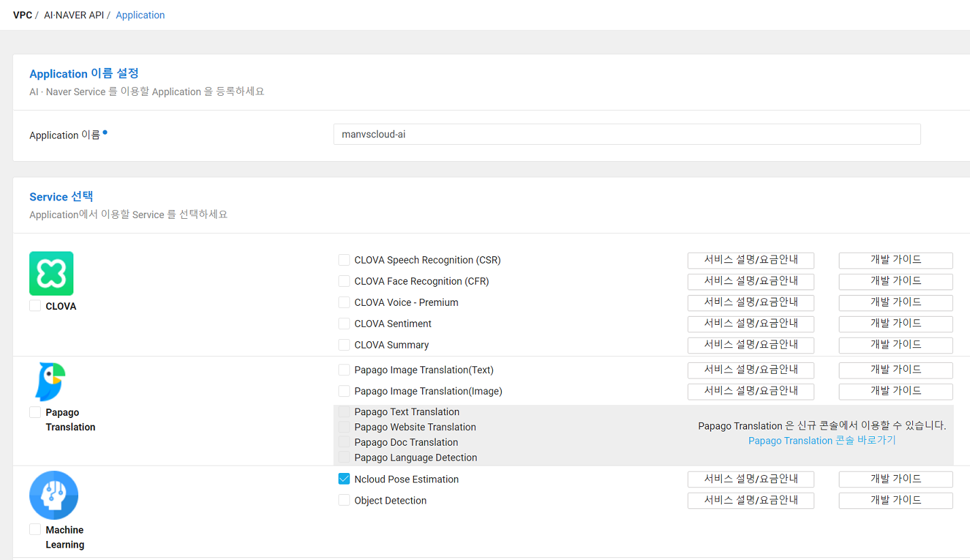Uncheck Ncloud Pose Estimation
Image resolution: width=970 pixels, height=560 pixels.
point(344,478)
